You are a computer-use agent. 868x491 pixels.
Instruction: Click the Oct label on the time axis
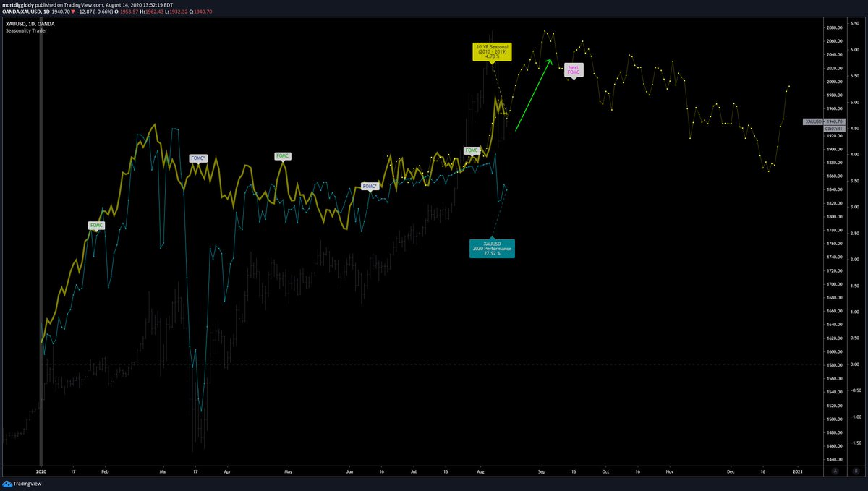point(605,471)
